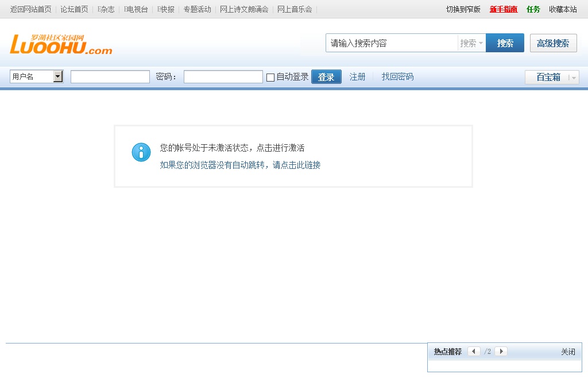Click the LUOOHU.com site logo
The image size is (588, 378).
pyautogui.click(x=61, y=44)
